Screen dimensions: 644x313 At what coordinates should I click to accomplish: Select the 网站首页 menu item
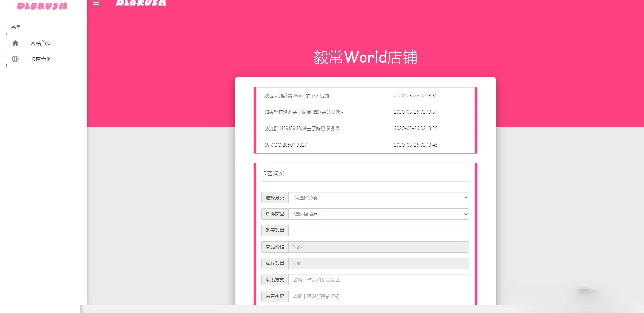tap(41, 43)
